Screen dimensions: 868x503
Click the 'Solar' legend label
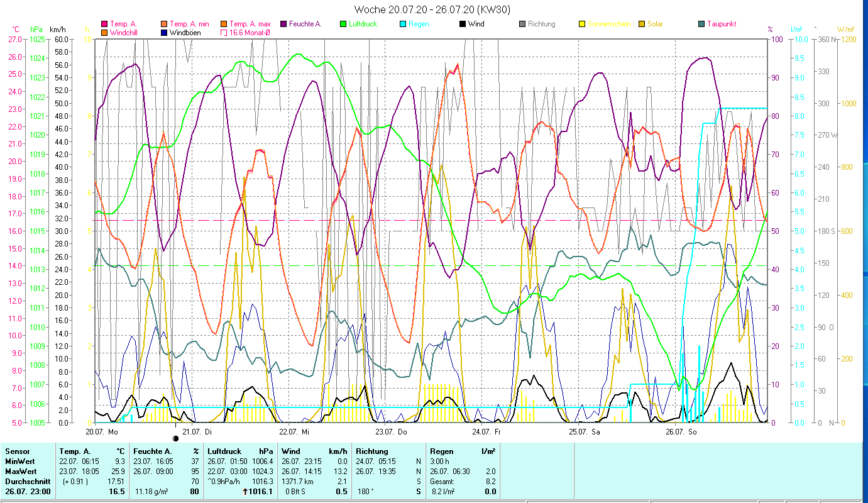pyautogui.click(x=655, y=24)
